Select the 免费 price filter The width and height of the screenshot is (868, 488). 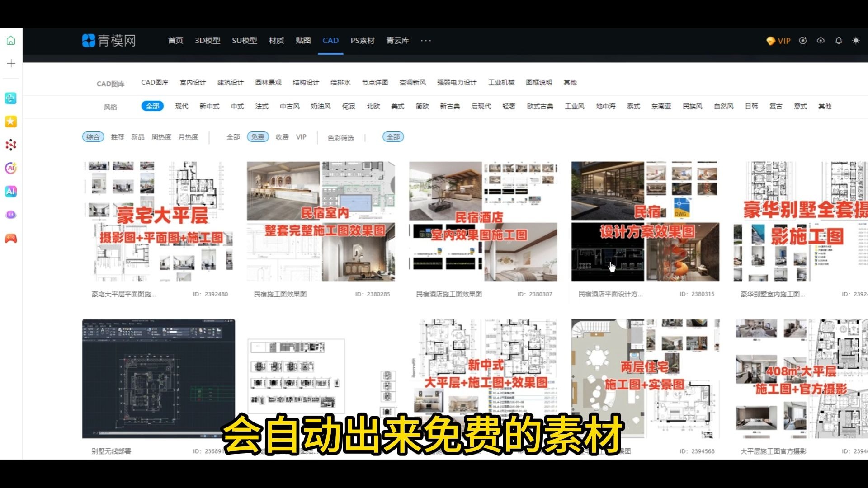pyautogui.click(x=258, y=137)
